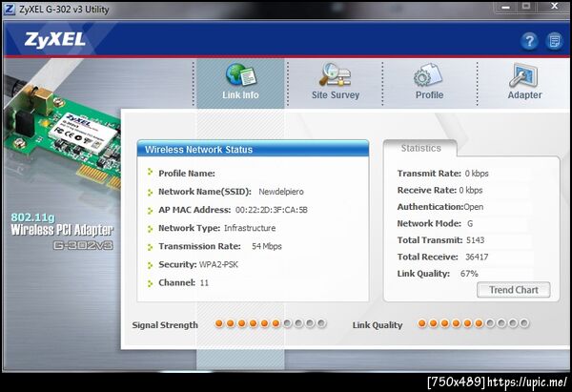Click the Transmission Rate value 54 Mbps

click(x=267, y=246)
